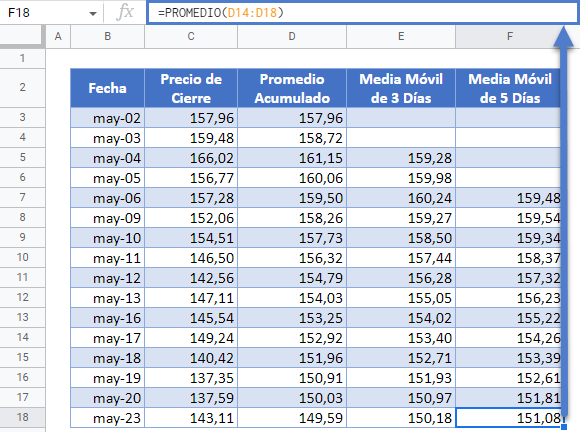The image size is (580, 432).
Task: Click the fx function icon
Action: [x=125, y=13]
